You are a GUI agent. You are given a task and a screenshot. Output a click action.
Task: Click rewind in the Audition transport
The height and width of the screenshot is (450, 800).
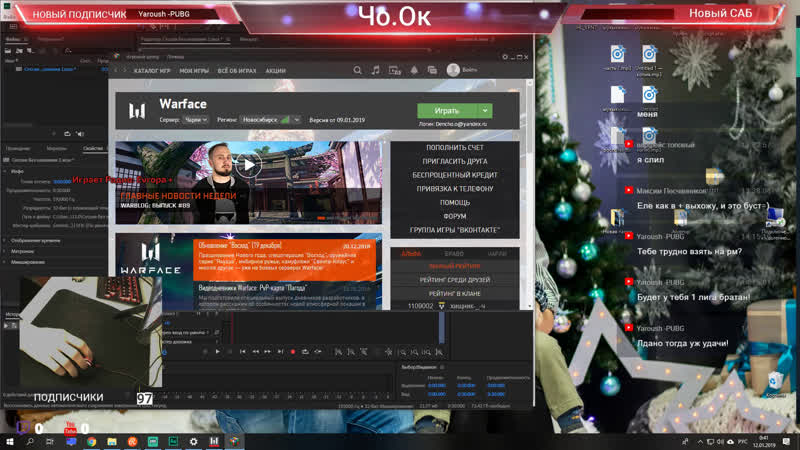pyautogui.click(x=256, y=352)
